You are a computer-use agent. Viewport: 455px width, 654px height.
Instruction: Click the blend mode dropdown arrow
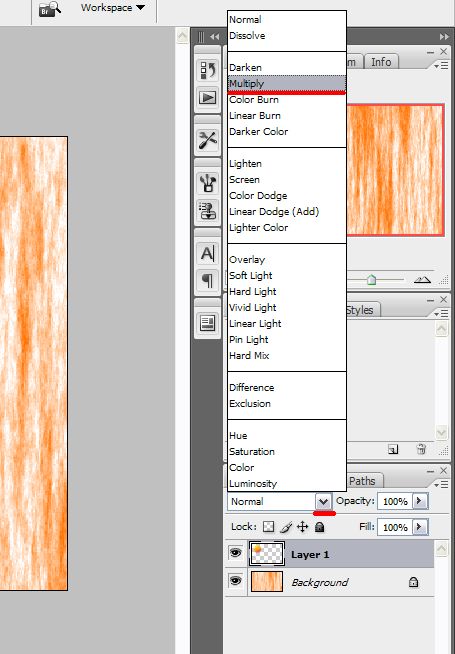coord(323,501)
